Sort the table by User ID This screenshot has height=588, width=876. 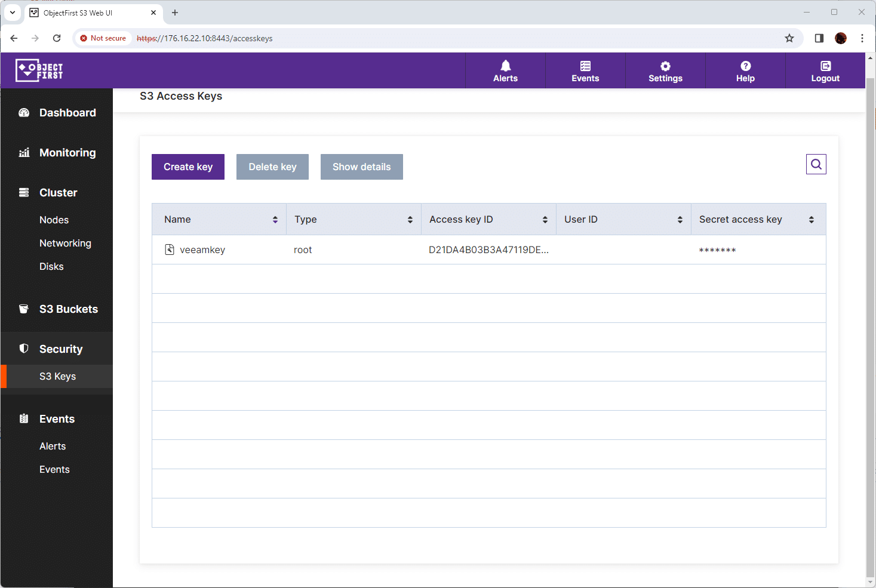(680, 220)
